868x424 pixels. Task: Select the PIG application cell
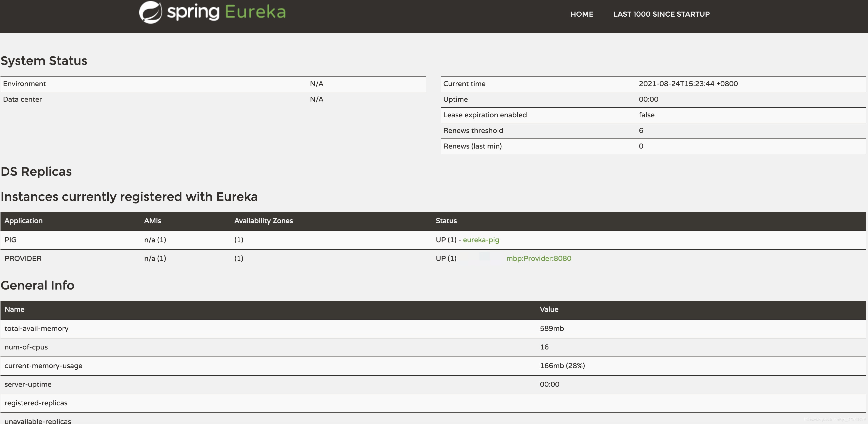pos(11,240)
